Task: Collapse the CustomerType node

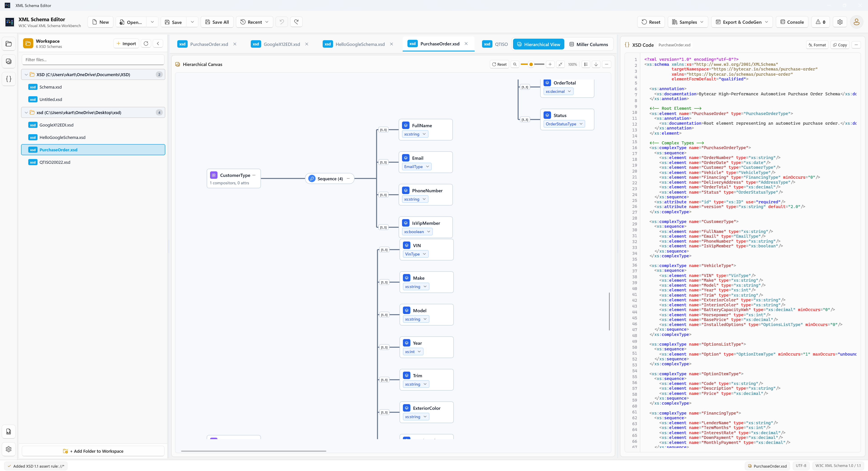Action: coord(254,175)
